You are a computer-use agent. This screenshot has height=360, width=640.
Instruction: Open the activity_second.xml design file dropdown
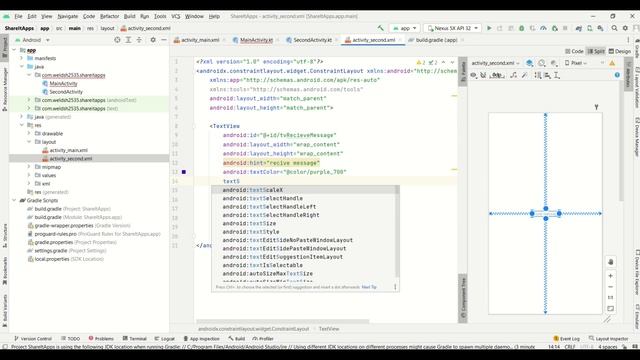tap(495, 63)
